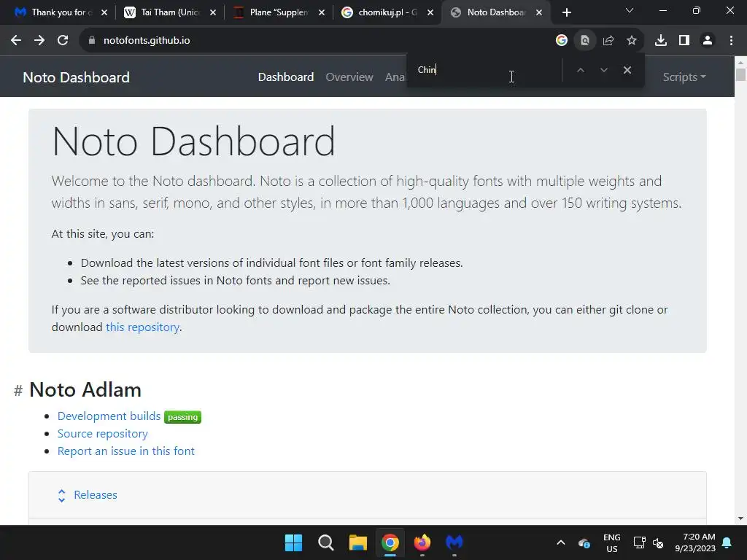This screenshot has height=560, width=747.
Task: Click the page vertical scrollbar thumb
Action: (x=740, y=75)
